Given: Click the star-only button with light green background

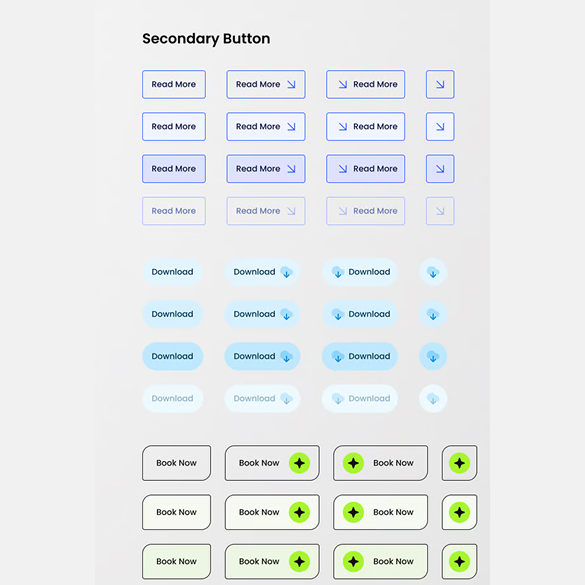Looking at the screenshot, I should tap(459, 561).
